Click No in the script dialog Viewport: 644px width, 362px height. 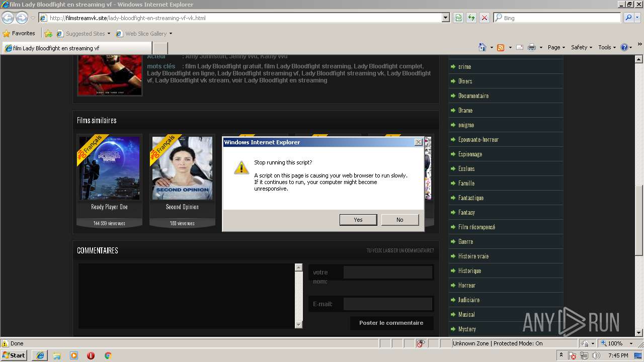400,220
